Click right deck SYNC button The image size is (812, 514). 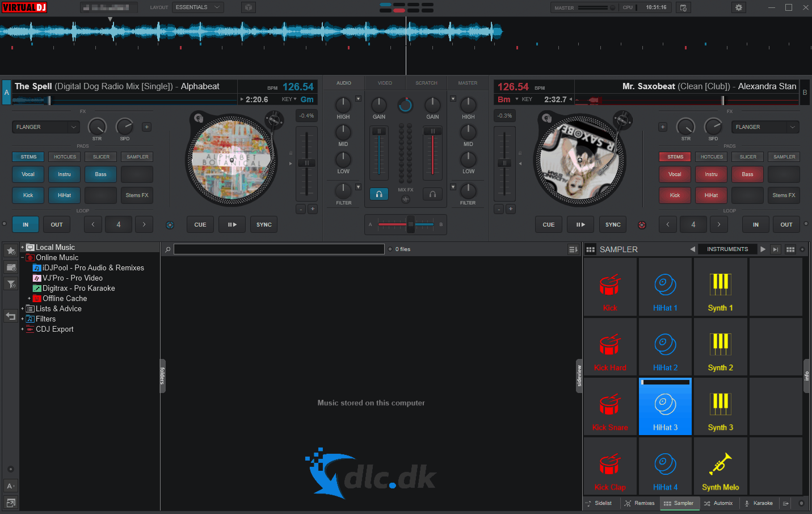[613, 225]
